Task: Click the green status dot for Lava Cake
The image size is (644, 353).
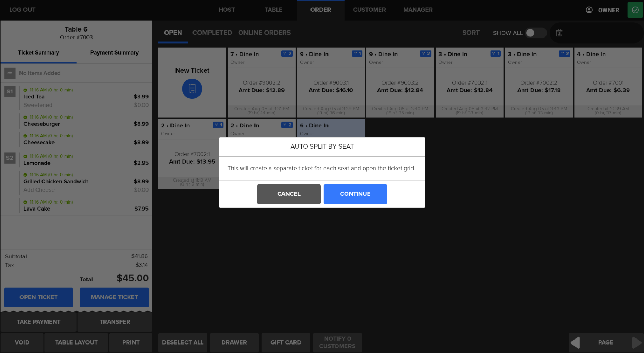Action: pos(25,202)
